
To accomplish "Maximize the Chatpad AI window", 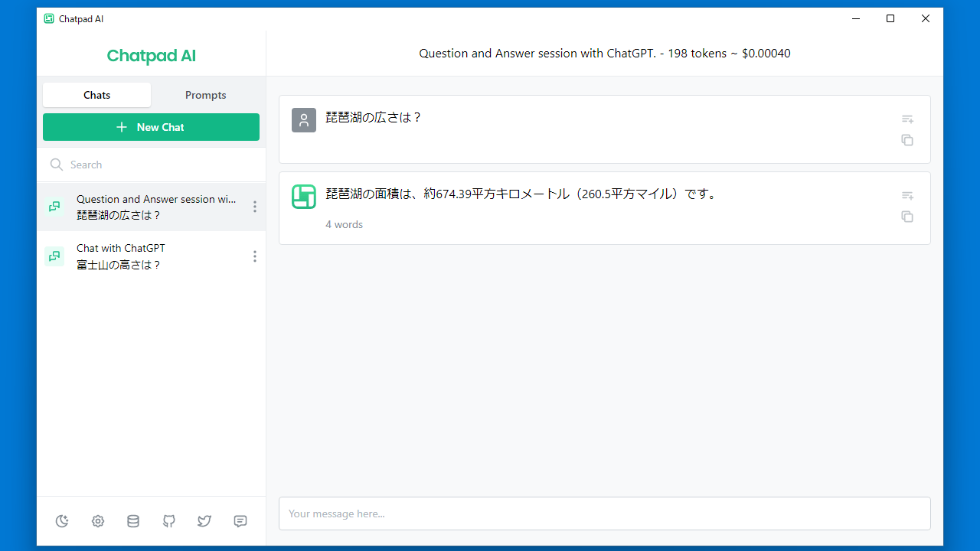I will point(890,19).
